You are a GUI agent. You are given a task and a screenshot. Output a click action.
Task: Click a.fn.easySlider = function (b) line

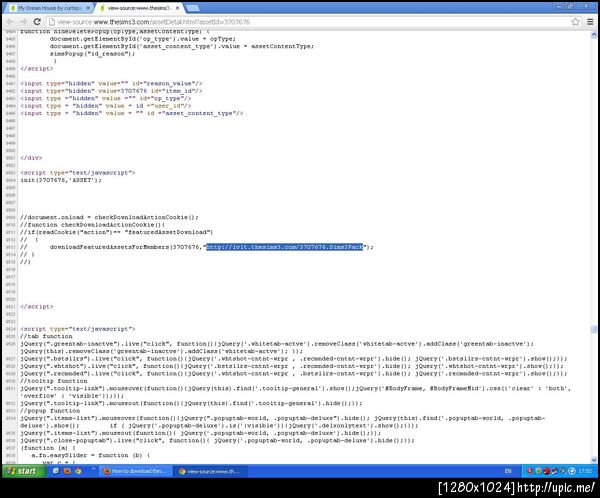[x=91, y=456]
